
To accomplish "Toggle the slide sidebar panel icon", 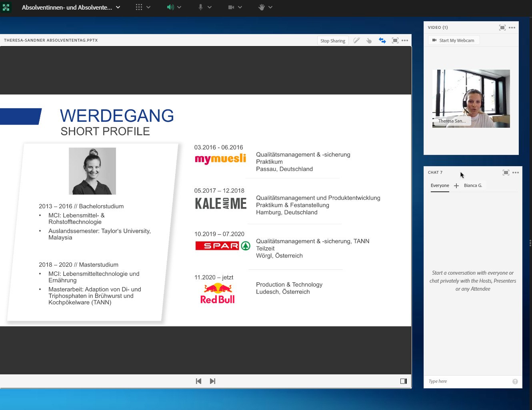I will click(x=404, y=381).
